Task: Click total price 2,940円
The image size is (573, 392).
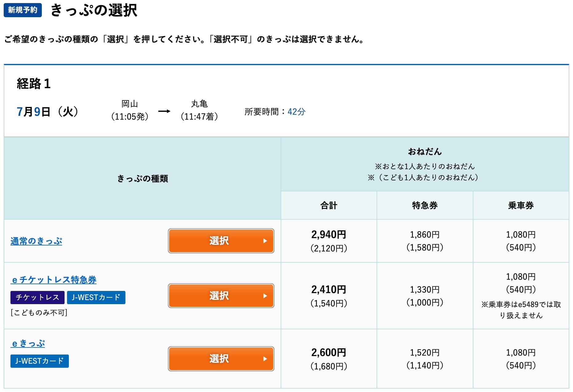Action: [329, 235]
